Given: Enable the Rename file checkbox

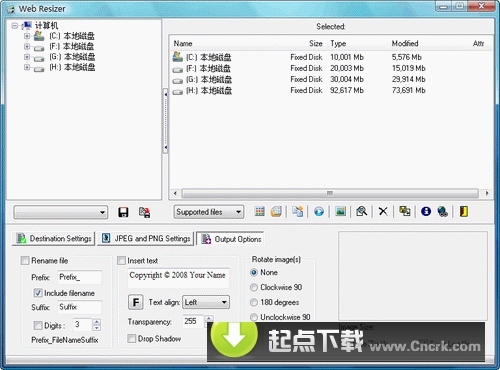Looking at the screenshot, I should click(x=25, y=260).
